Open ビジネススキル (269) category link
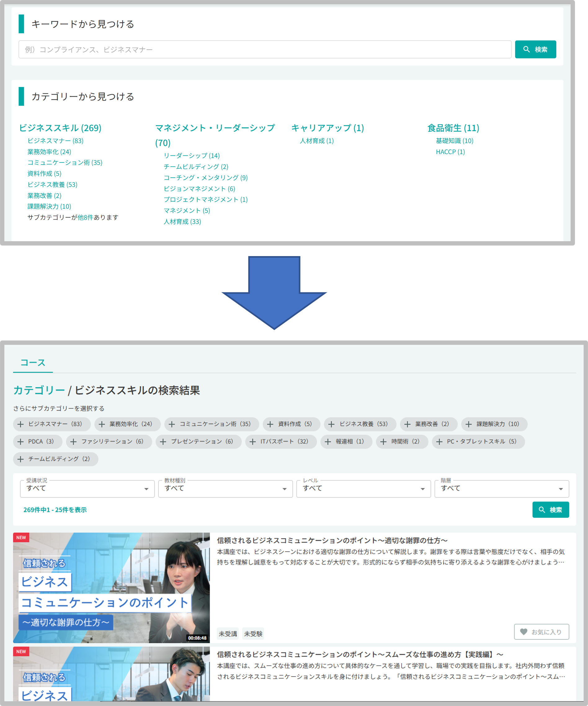 click(60, 128)
